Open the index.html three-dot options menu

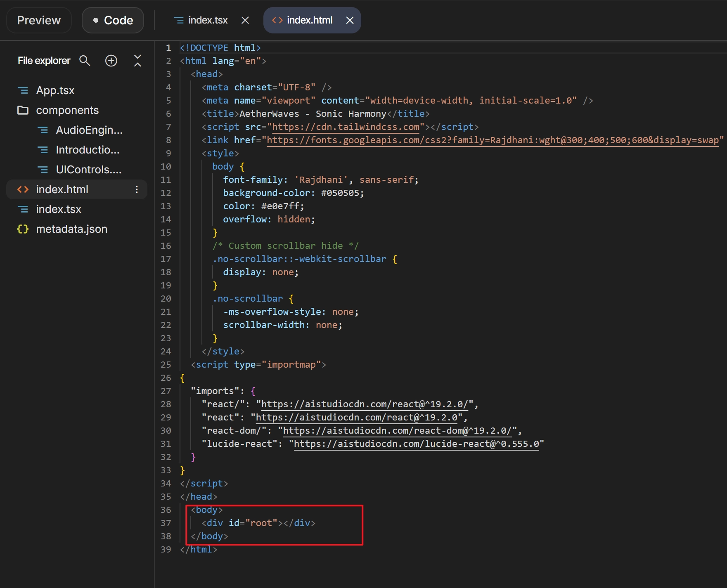tap(137, 189)
